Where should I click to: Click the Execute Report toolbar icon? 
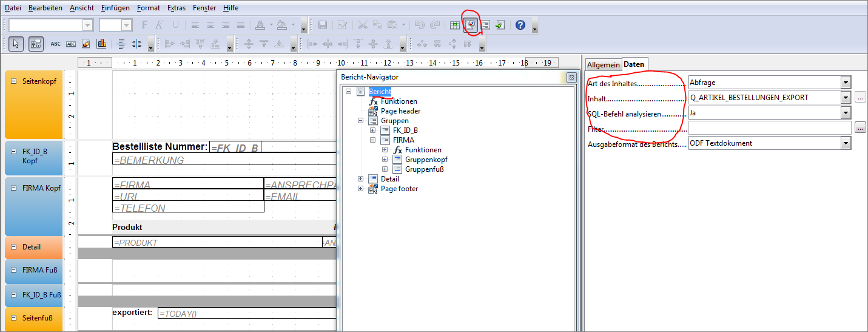point(500,25)
